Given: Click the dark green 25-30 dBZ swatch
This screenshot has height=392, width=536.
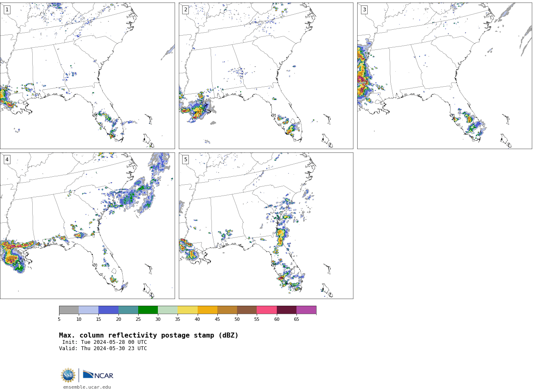Looking at the screenshot, I should (x=148, y=310).
